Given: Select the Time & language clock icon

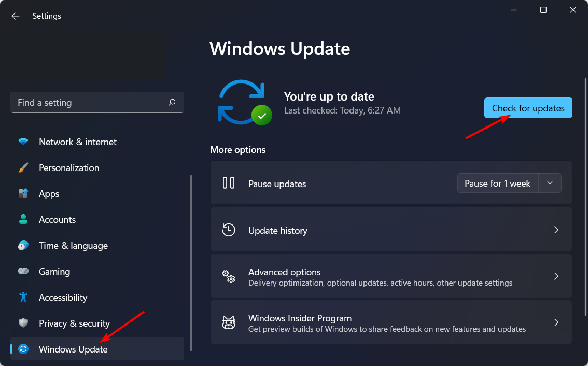Looking at the screenshot, I should [23, 245].
